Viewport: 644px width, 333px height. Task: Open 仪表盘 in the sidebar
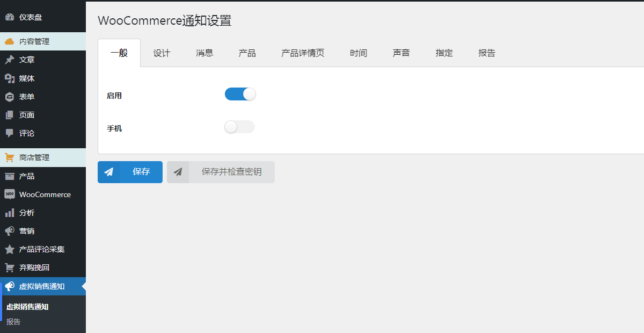click(43, 17)
